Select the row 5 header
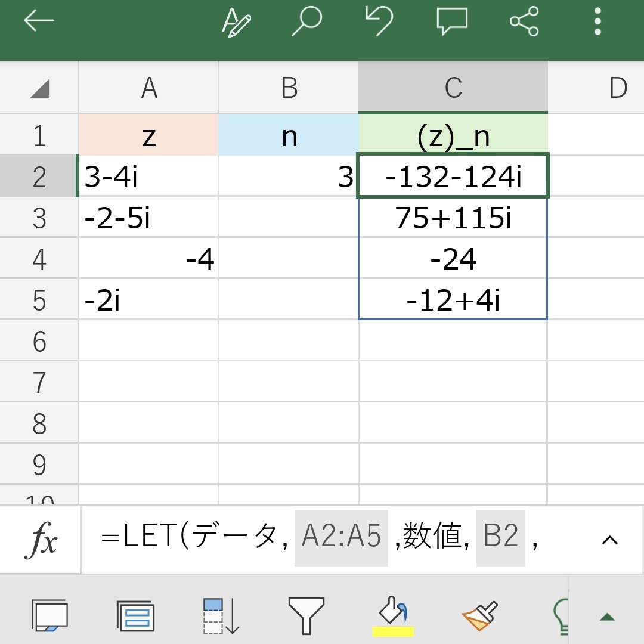 coord(39,300)
